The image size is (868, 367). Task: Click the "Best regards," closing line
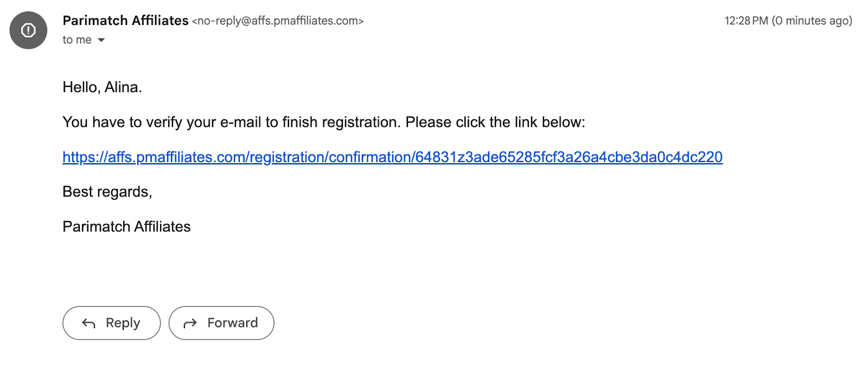pos(107,192)
